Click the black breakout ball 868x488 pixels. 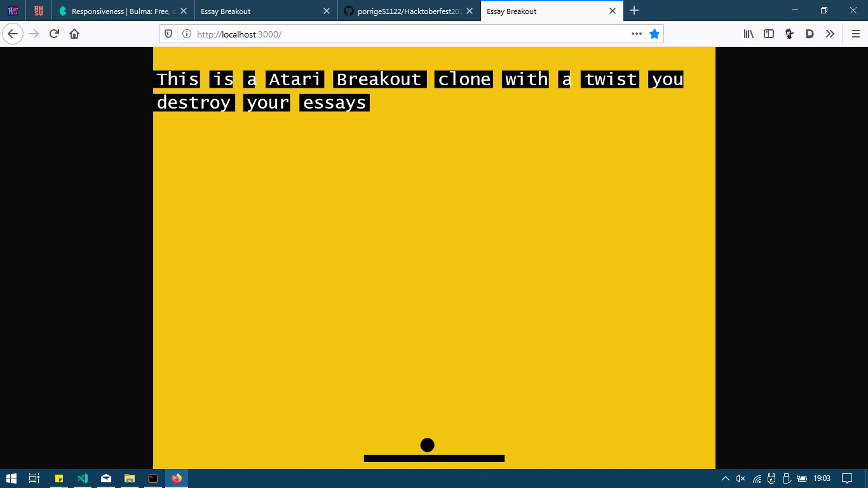point(428,445)
